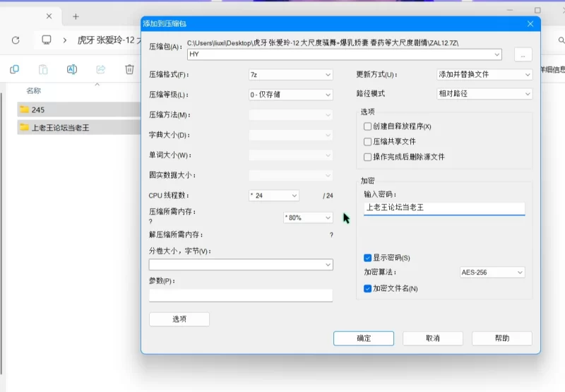Screen dimensions: 565x392
Task: Click the share icon in Explorer toolbar
Action: coord(101,69)
